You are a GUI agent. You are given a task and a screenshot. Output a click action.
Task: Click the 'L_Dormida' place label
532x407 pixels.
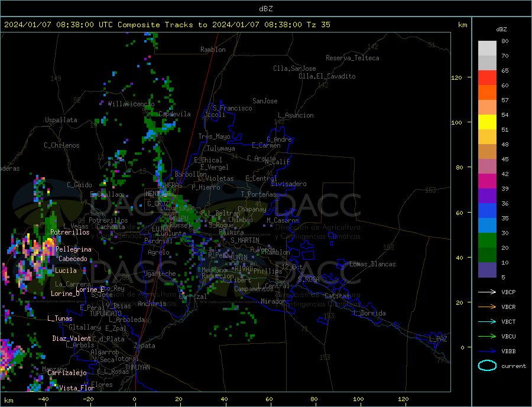[369, 312]
